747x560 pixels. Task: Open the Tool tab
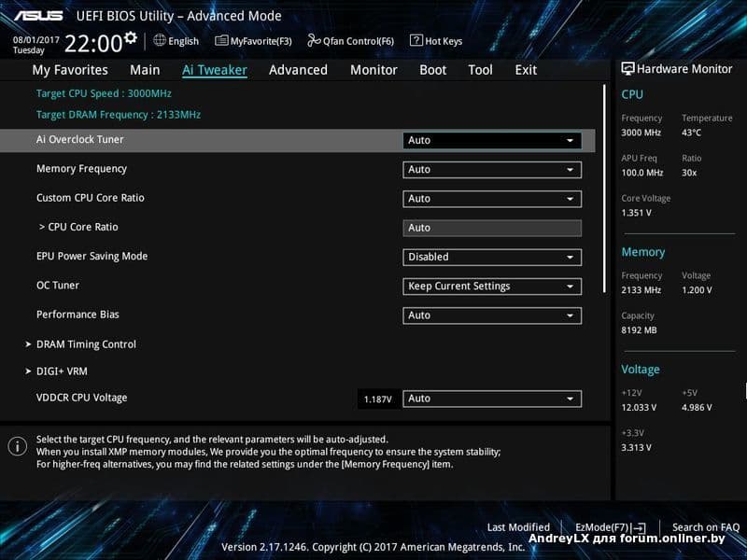coord(480,70)
